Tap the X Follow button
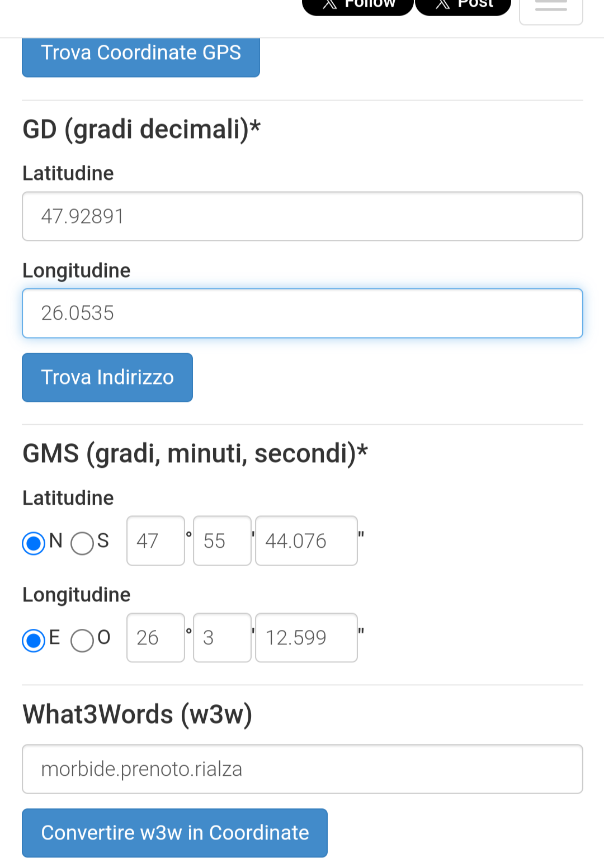604x868 pixels. (358, 6)
